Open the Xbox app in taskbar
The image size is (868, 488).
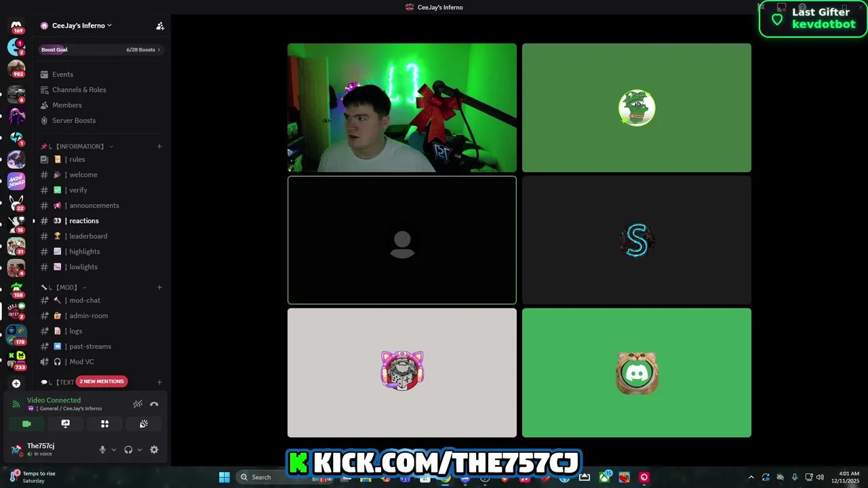click(604, 477)
